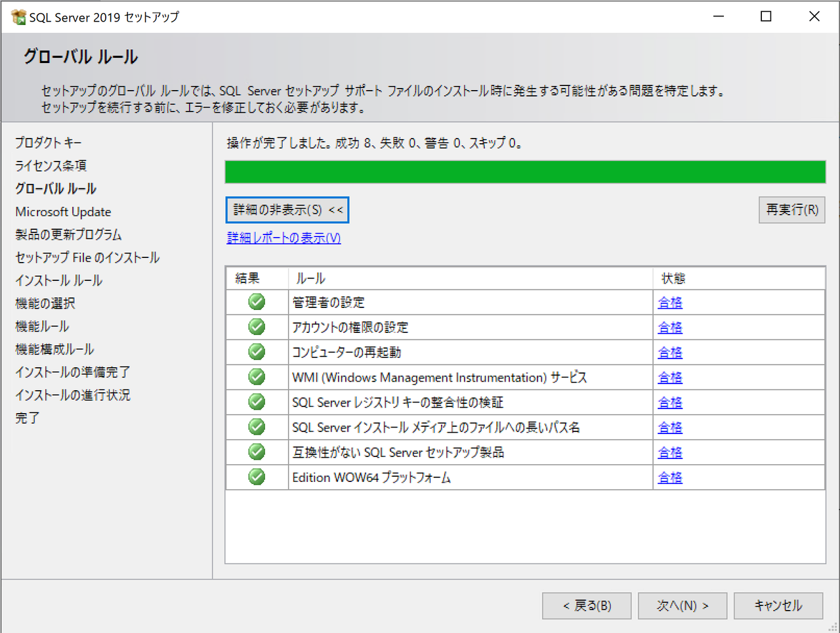The width and height of the screenshot is (840, 633).
Task: Click green check icon for Edition WOW64 row
Action: point(257,477)
